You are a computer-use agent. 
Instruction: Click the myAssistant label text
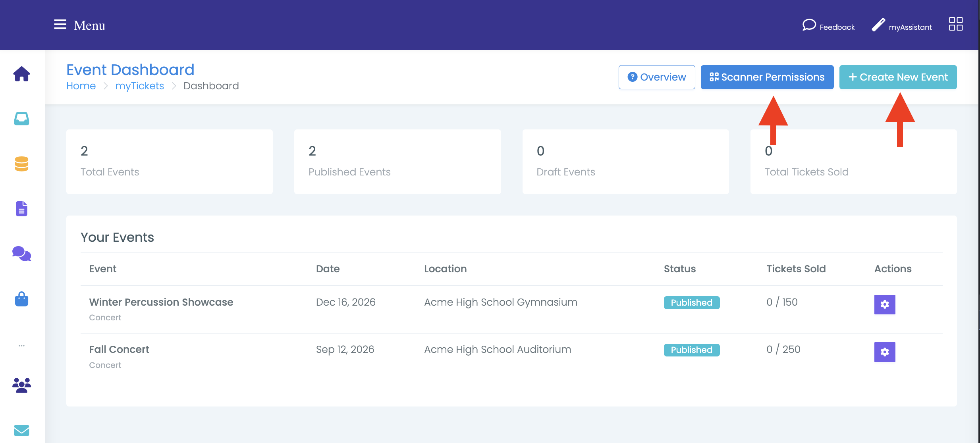coord(910,27)
